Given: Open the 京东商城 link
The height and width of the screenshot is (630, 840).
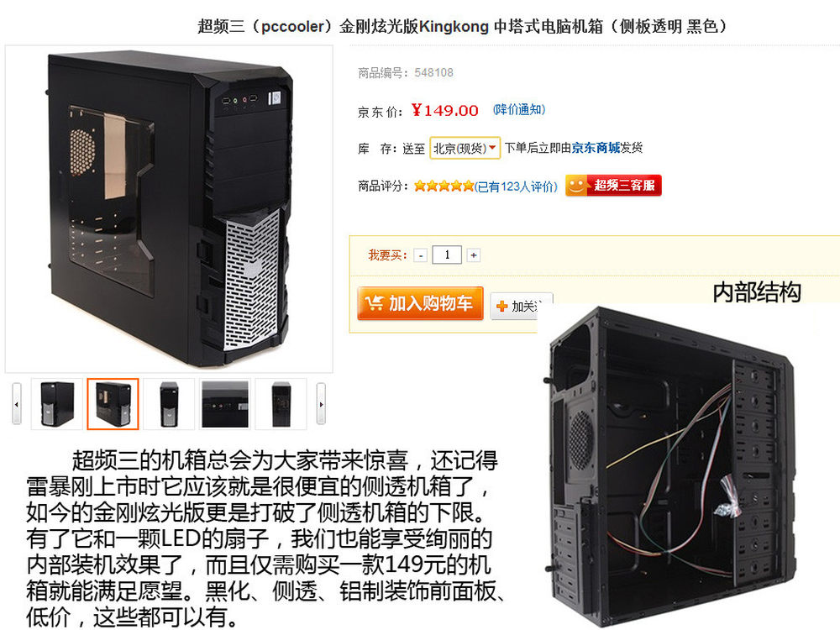Looking at the screenshot, I should click(596, 148).
